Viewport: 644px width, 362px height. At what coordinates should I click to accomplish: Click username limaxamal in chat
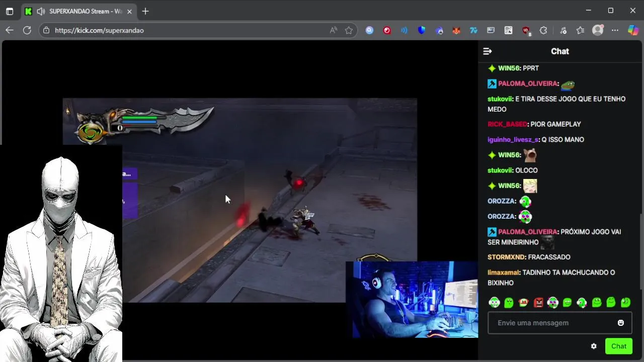click(x=503, y=273)
